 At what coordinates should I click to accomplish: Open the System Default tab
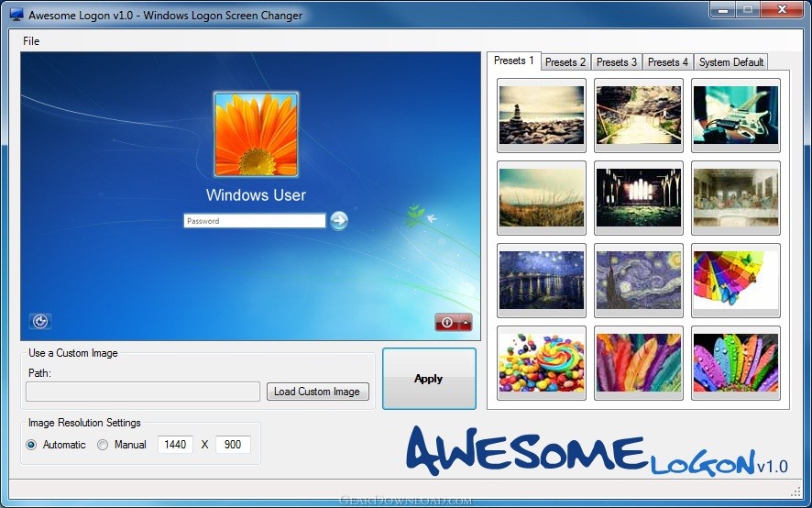(731, 62)
